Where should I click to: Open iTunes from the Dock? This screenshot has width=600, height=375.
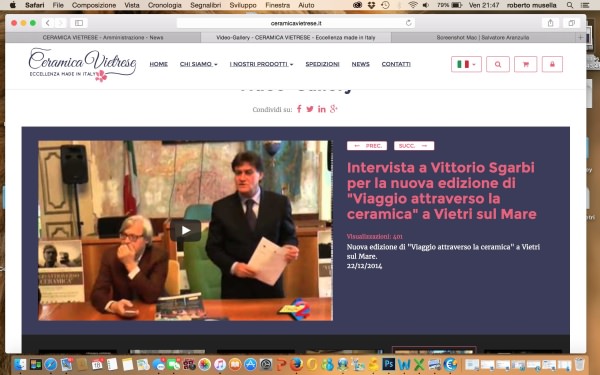click(x=220, y=364)
